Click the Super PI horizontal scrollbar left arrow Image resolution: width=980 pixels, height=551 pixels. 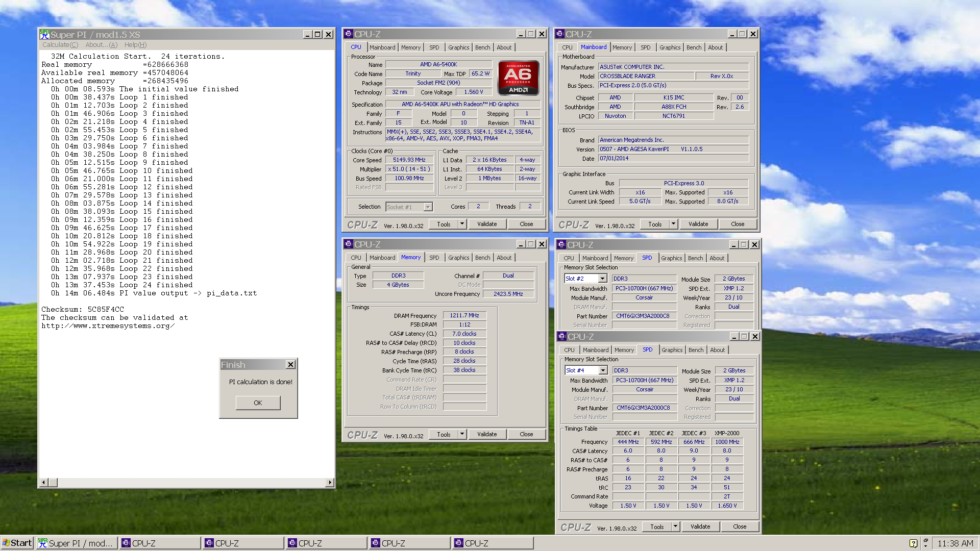point(44,483)
